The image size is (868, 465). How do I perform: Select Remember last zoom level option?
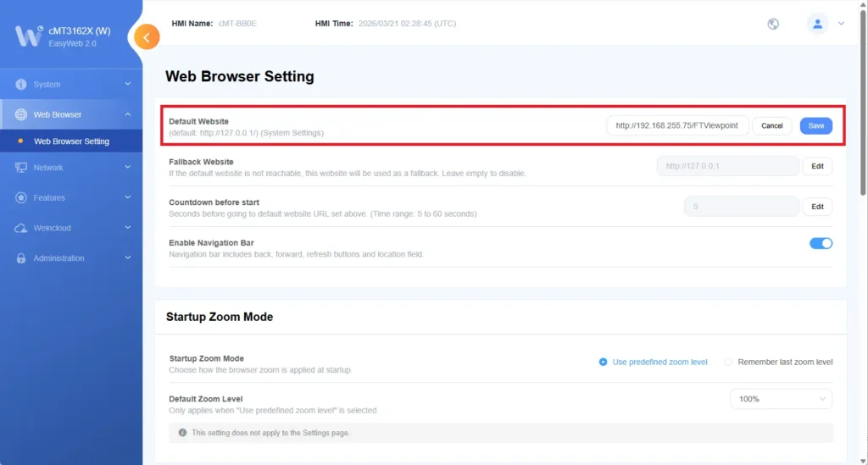coord(728,362)
